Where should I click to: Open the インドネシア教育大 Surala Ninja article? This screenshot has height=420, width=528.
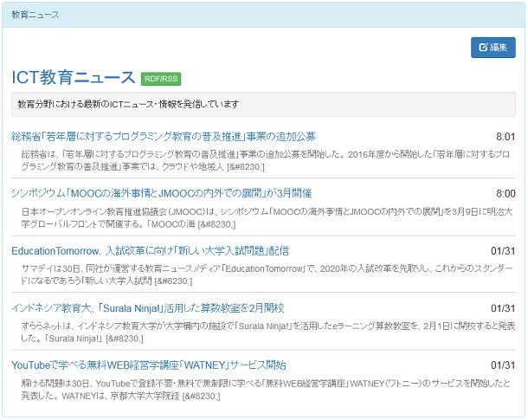point(148,307)
